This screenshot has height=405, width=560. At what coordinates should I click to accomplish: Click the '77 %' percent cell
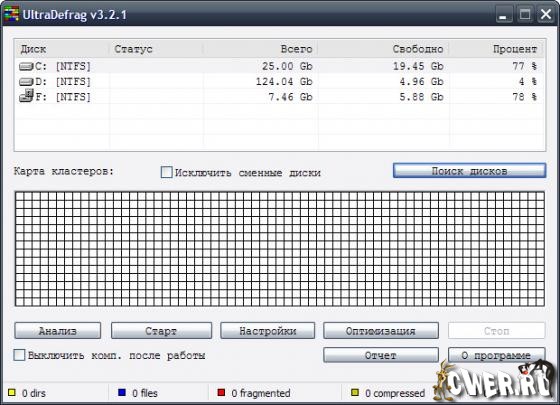pos(525,66)
